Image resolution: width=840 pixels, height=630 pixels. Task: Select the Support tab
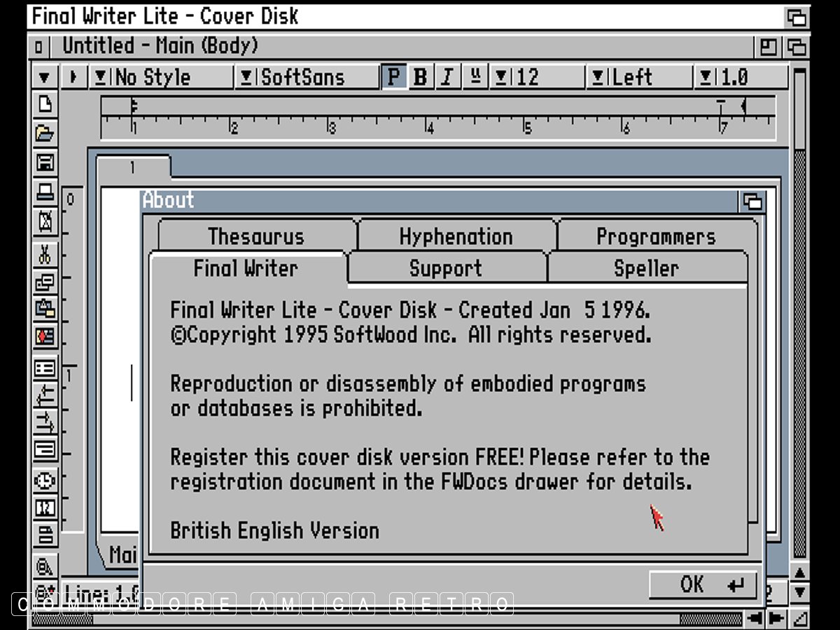(445, 269)
